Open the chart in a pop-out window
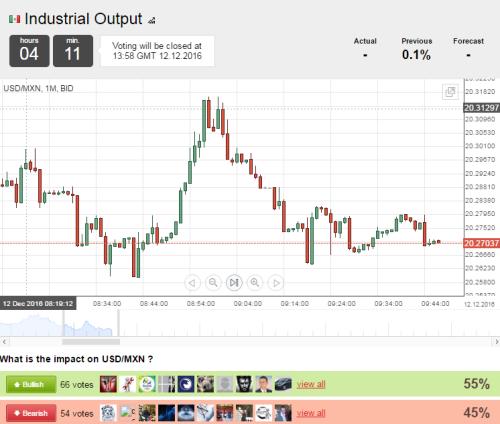The height and width of the screenshot is (424, 500). pos(450,92)
